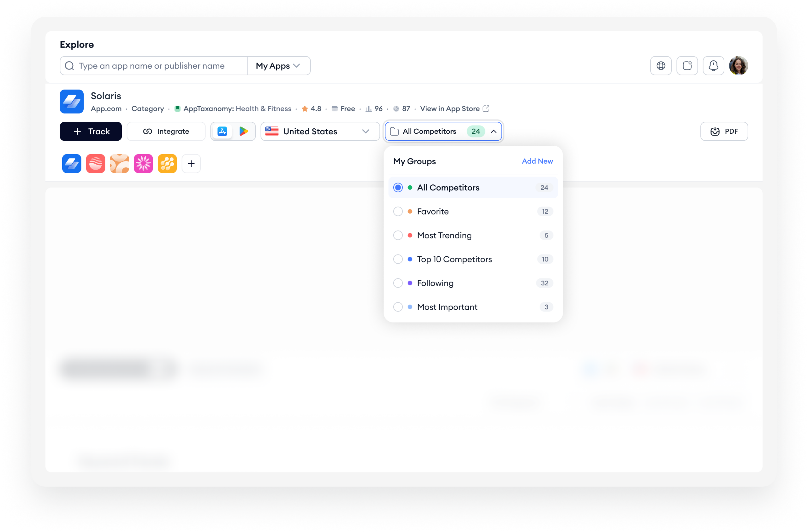
Task: Select the Favorite group radio button
Action: (398, 211)
